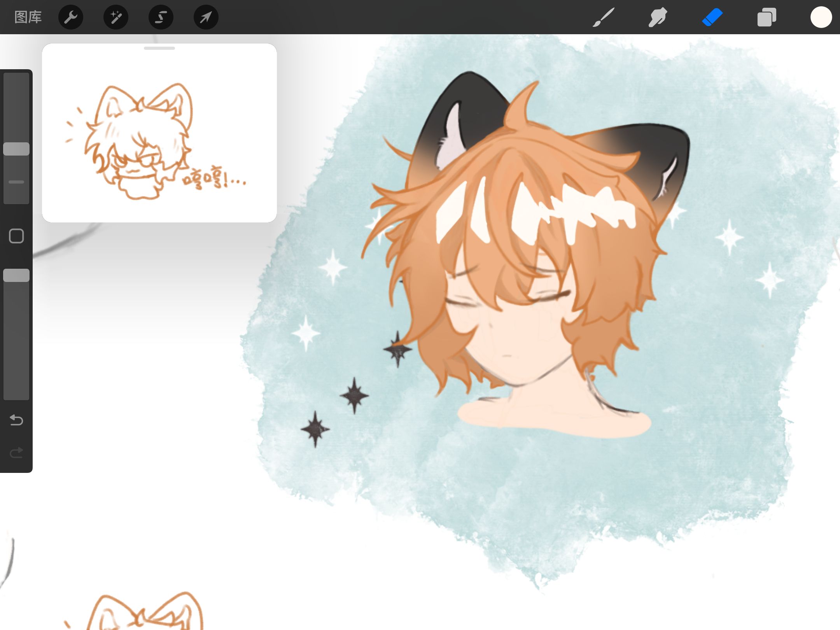Open the Actions wrench menu
Viewport: 840px width, 630px height.
(x=71, y=17)
